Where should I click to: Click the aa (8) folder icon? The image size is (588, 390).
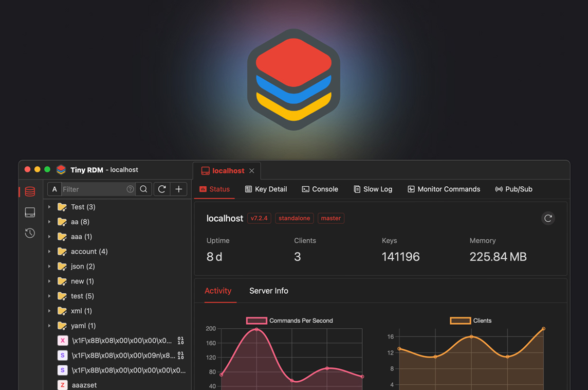click(x=62, y=222)
